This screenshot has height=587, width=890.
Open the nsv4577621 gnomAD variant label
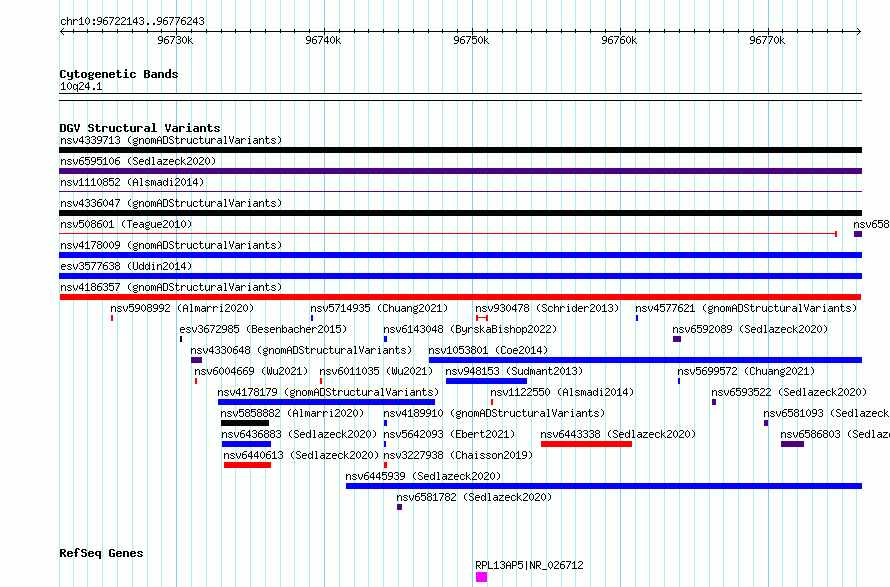[746, 308]
